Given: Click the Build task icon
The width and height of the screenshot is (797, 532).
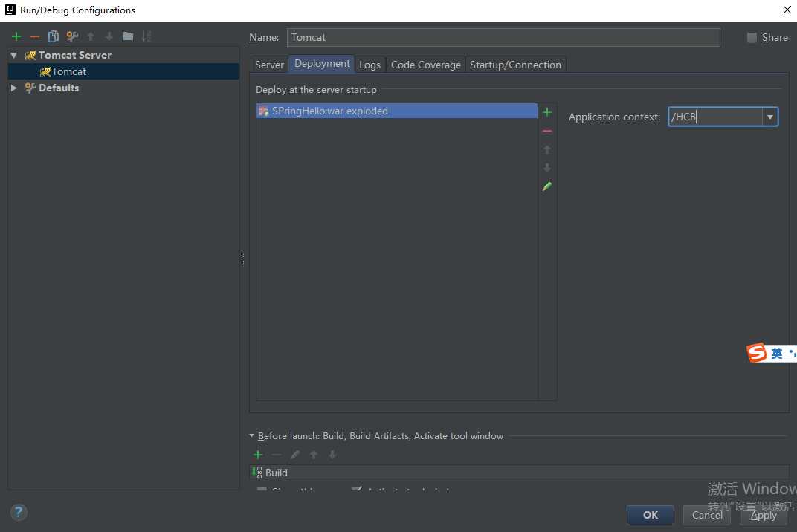Looking at the screenshot, I should click(257, 472).
